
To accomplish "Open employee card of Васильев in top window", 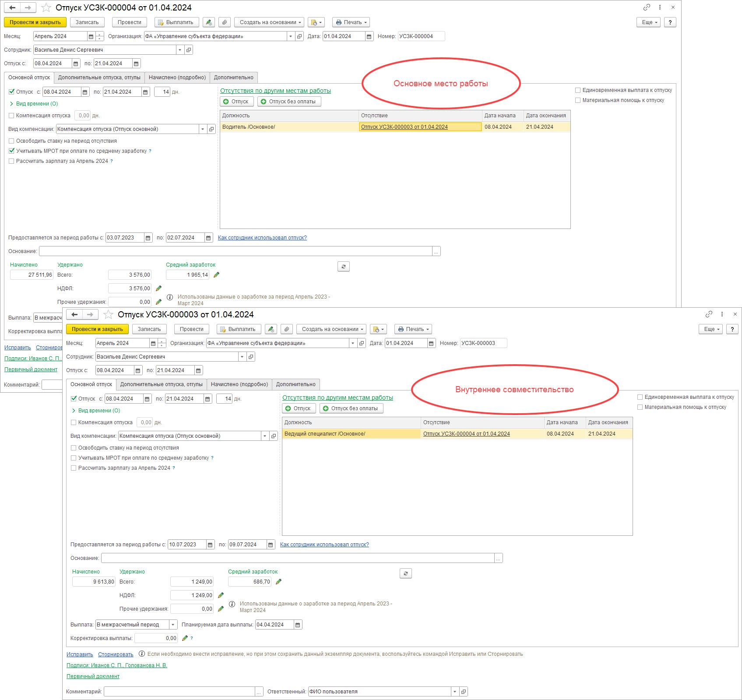I will coord(189,50).
